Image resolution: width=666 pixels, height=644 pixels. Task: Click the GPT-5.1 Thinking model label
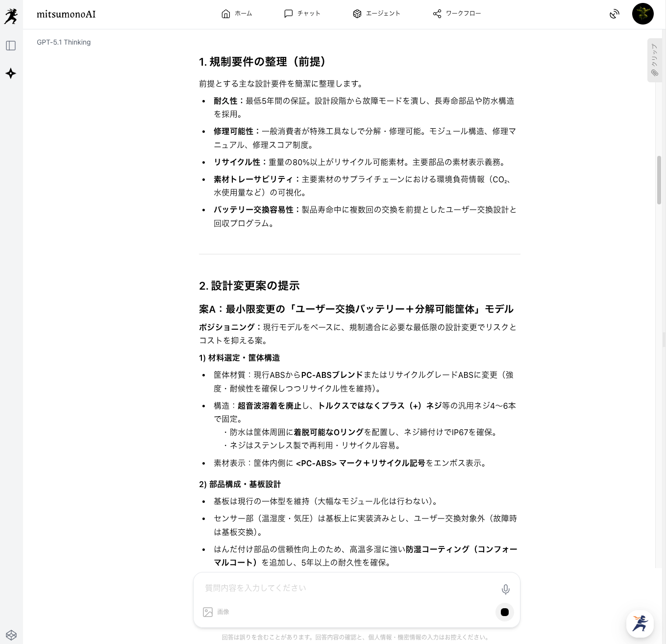point(64,42)
